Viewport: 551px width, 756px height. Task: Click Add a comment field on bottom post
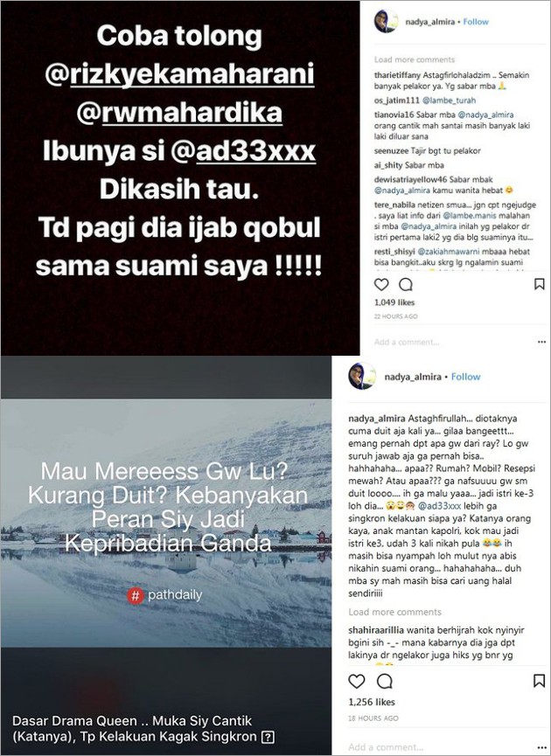click(386, 747)
